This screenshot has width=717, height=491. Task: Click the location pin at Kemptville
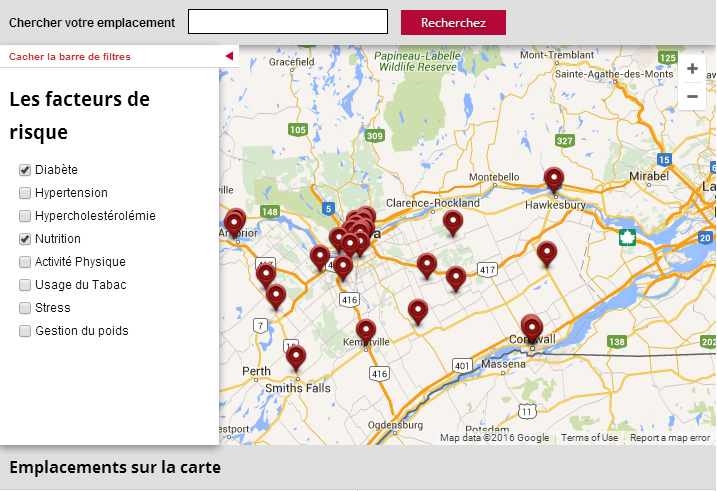point(366,330)
